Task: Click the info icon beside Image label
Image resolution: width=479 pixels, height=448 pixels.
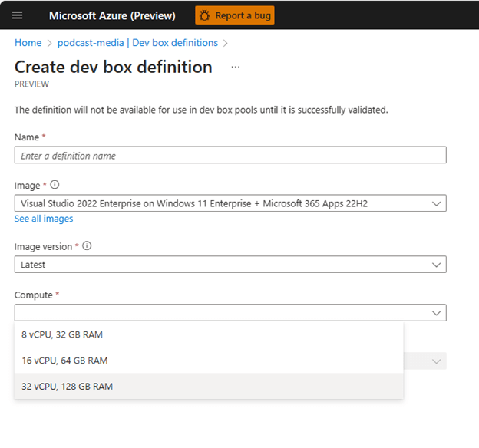Action: tap(55, 185)
